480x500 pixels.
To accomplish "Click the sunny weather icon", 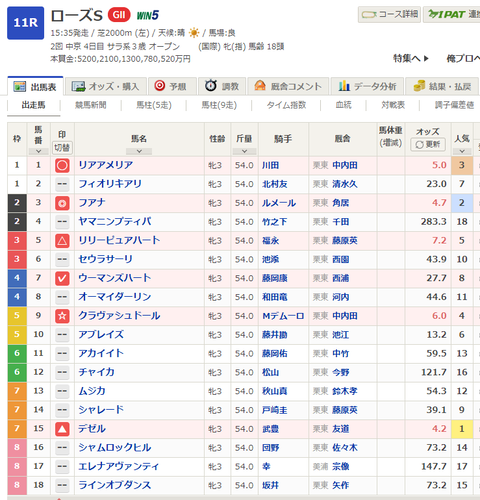I will coord(194,33).
